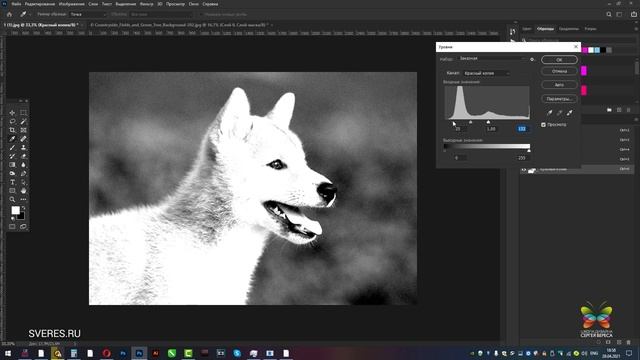Image resolution: width=640 pixels, height=360 pixels.
Task: Click the Home icon in options bar
Action: 9,14
